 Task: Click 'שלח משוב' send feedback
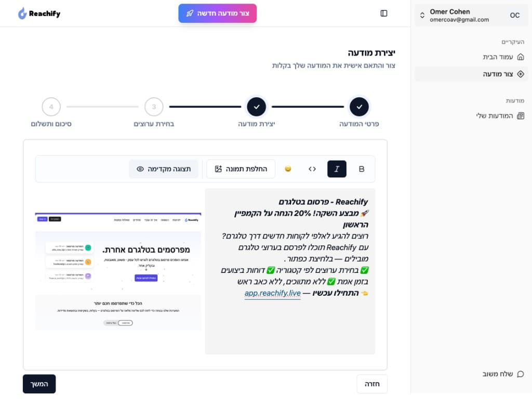(497, 374)
